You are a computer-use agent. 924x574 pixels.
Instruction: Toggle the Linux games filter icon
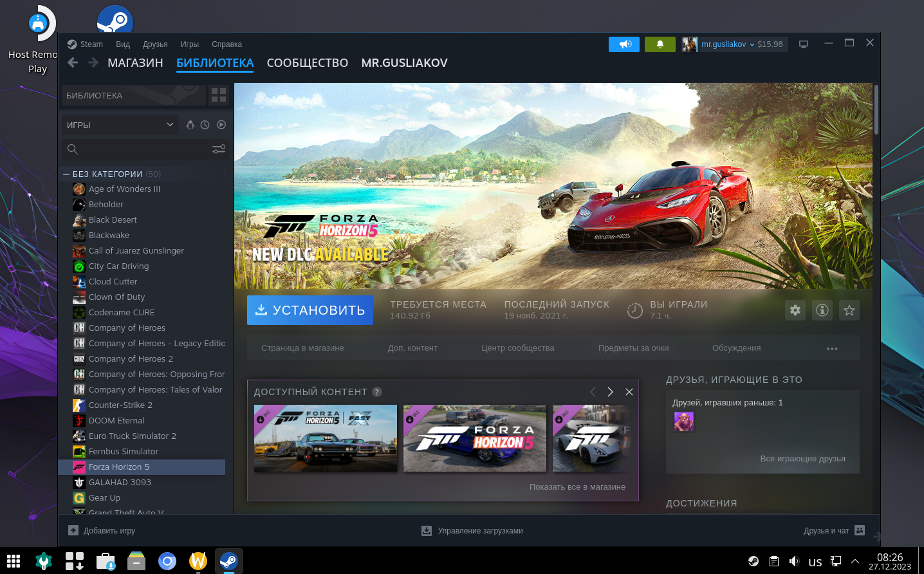pyautogui.click(x=190, y=125)
